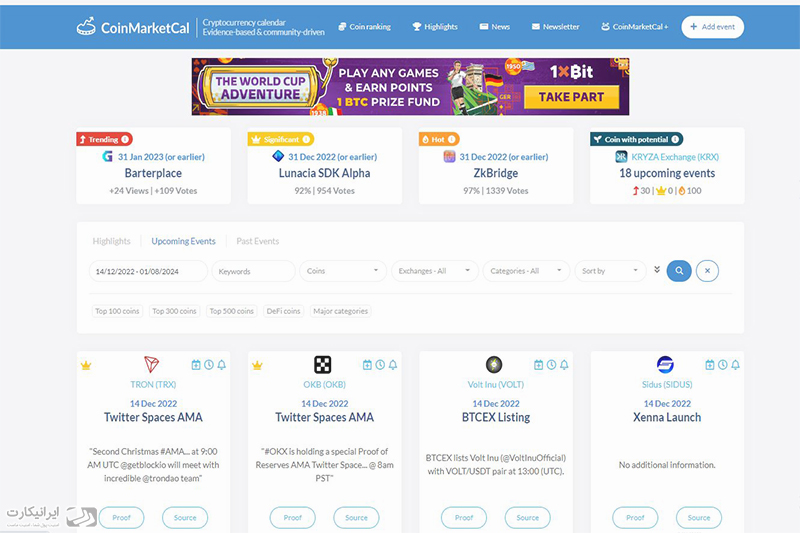Screen dimensions: 800x533
Task: Go to News section
Action: point(494,27)
